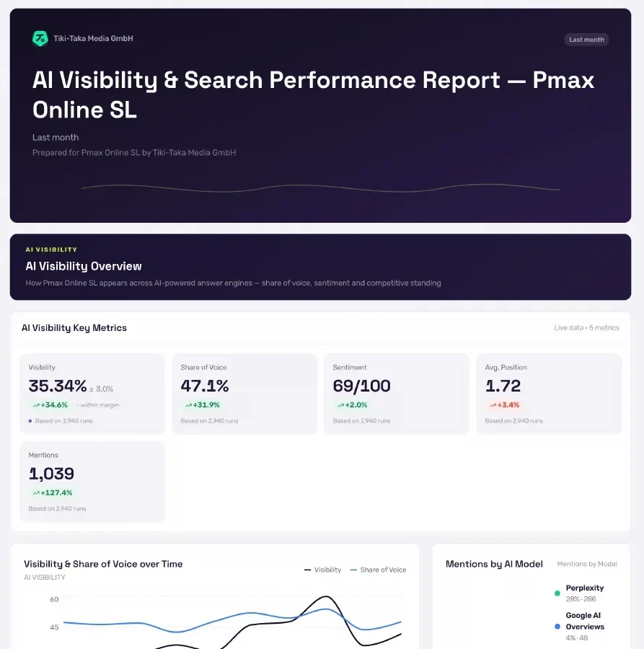Click the 1.72 Avg. Position value
Screen dimensions: 644x649
click(503, 386)
